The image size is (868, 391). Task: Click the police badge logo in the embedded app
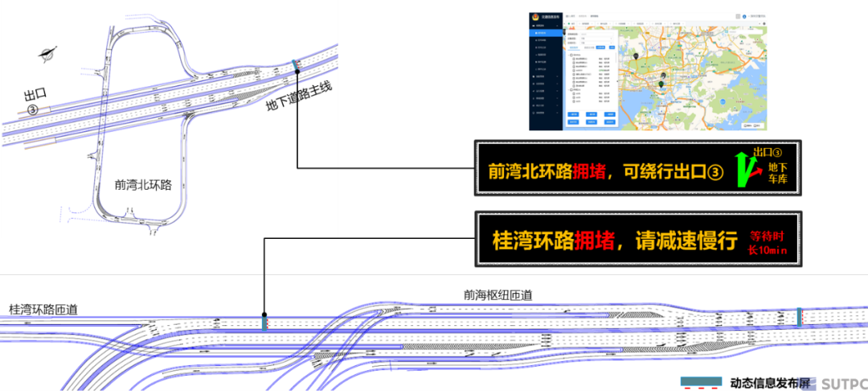(x=535, y=17)
